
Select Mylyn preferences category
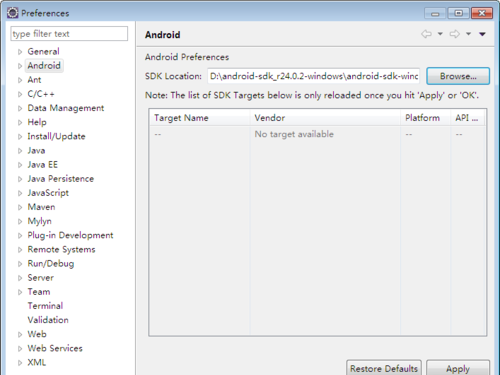(39, 221)
